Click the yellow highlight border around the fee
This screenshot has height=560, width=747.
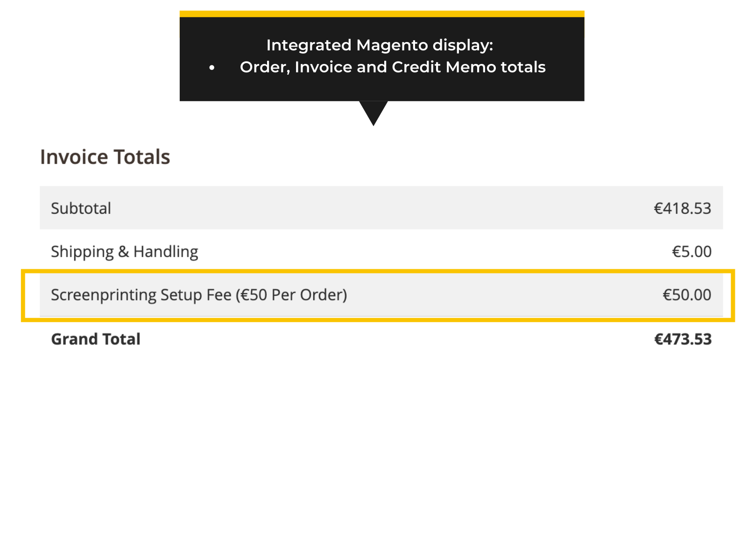(x=373, y=272)
